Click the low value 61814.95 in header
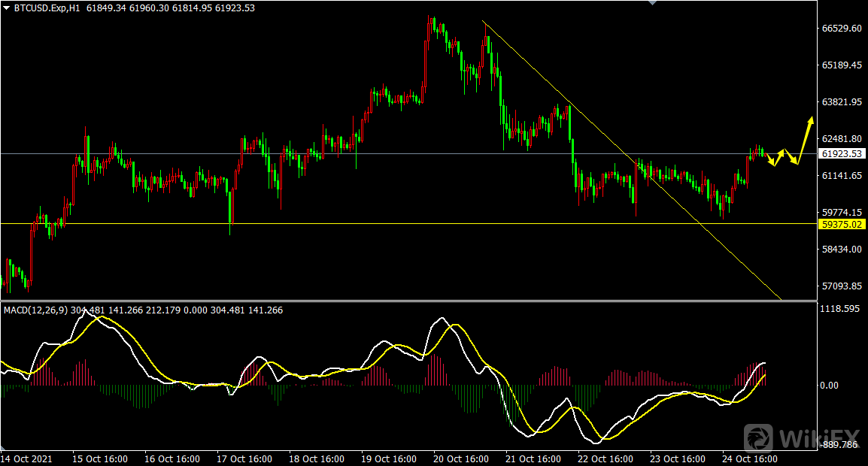This screenshot has height=466, width=868. [x=192, y=8]
